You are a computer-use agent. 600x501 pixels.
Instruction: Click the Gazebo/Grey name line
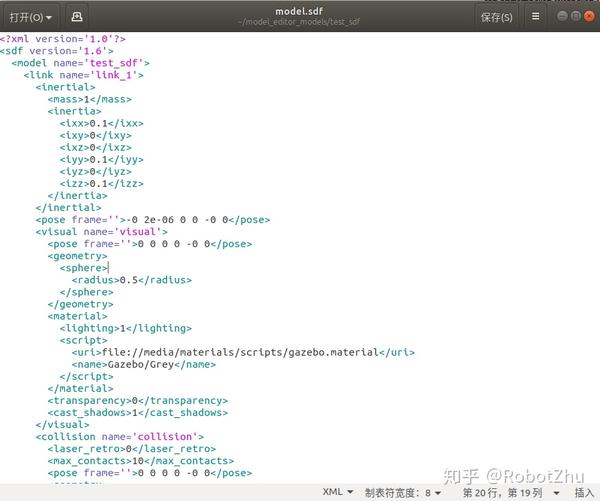tap(143, 364)
